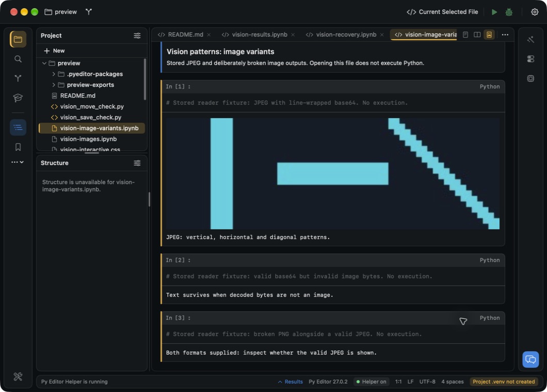Open the AI chat assistant button
This screenshot has width=547, height=392.
tap(530, 359)
